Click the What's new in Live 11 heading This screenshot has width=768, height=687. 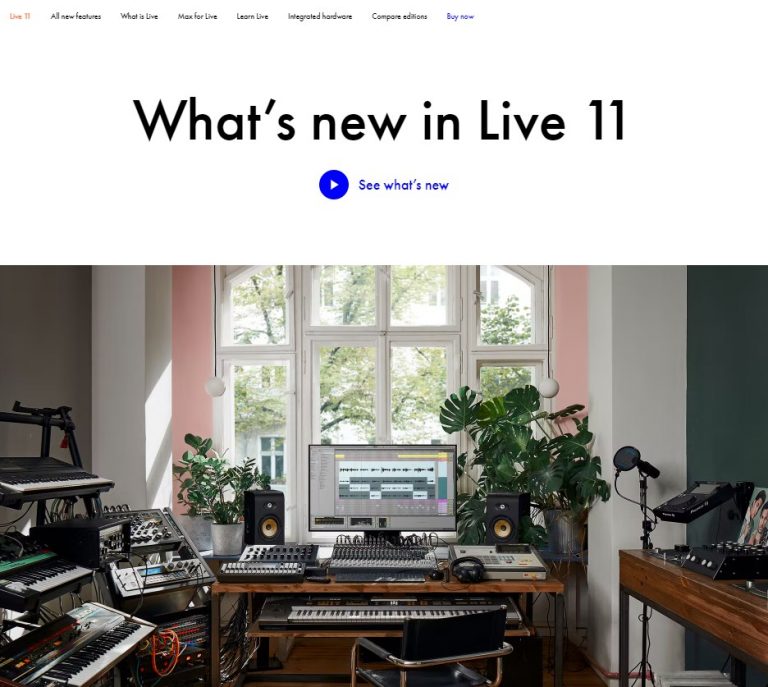click(380, 120)
